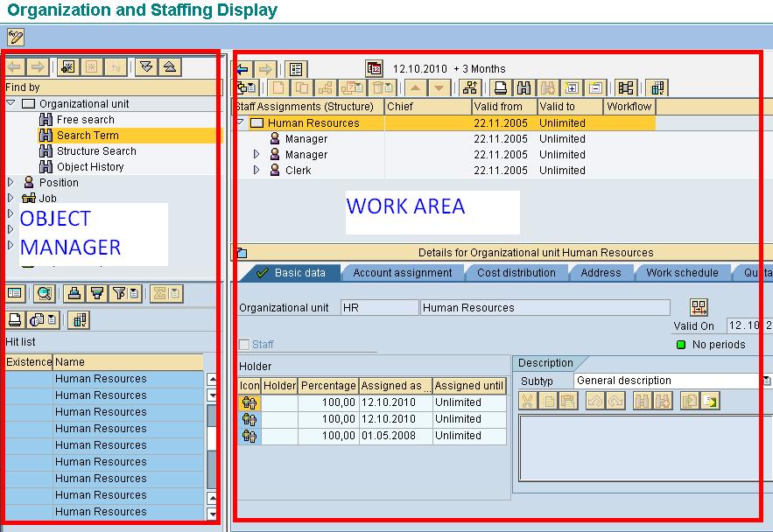This screenshot has width=773, height=532.
Task: Check the Staff checkbox in Basic data
Action: point(242,345)
